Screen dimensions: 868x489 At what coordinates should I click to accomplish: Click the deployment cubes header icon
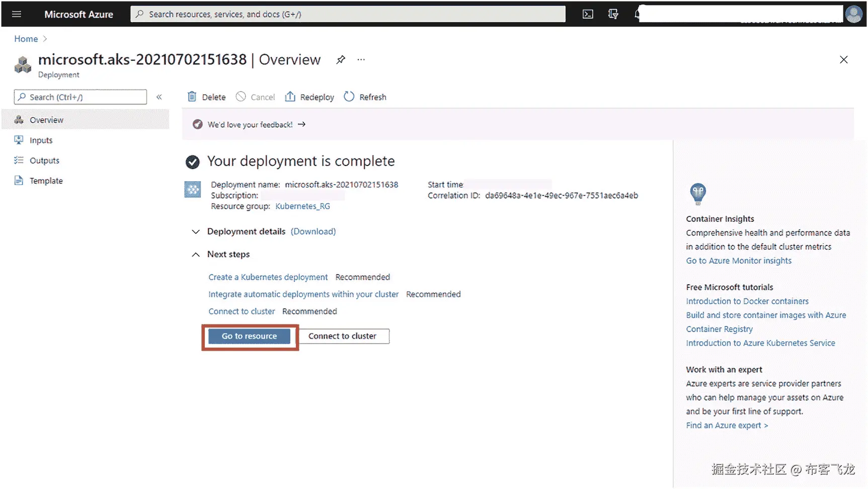coord(23,65)
